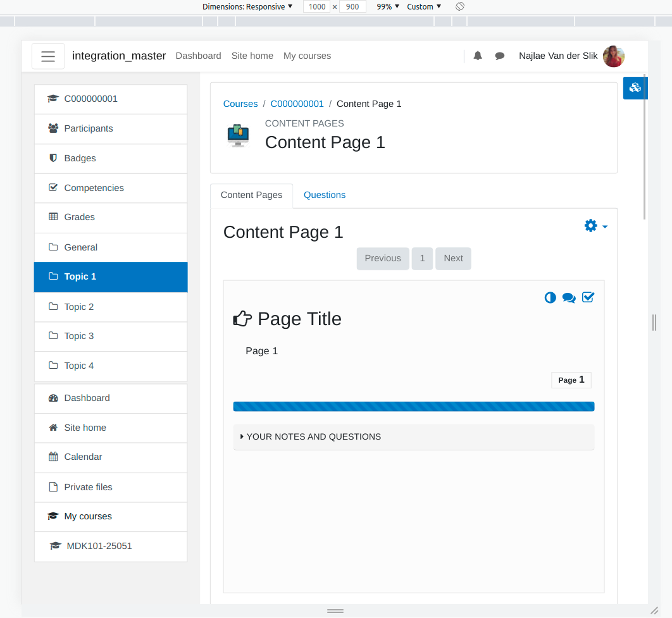Toggle the half-circle contrast icon
Image resolution: width=672 pixels, height=618 pixels.
coord(550,298)
